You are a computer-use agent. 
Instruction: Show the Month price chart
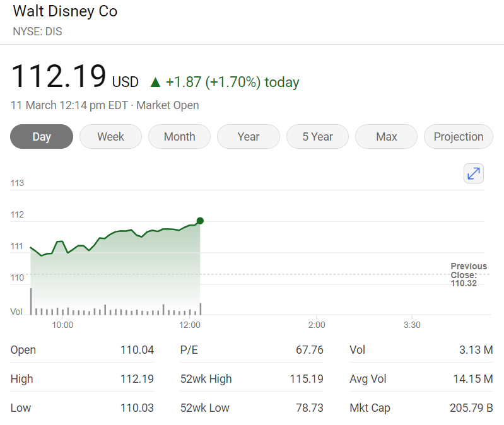pos(179,137)
